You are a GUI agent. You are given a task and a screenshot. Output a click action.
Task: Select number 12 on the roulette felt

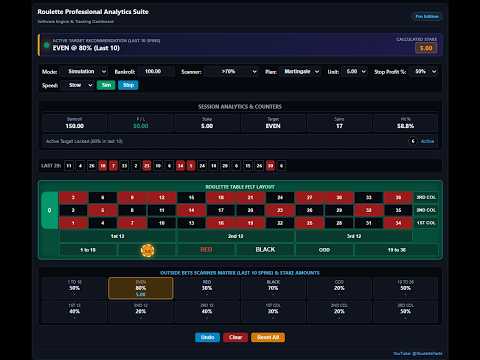click(x=162, y=197)
